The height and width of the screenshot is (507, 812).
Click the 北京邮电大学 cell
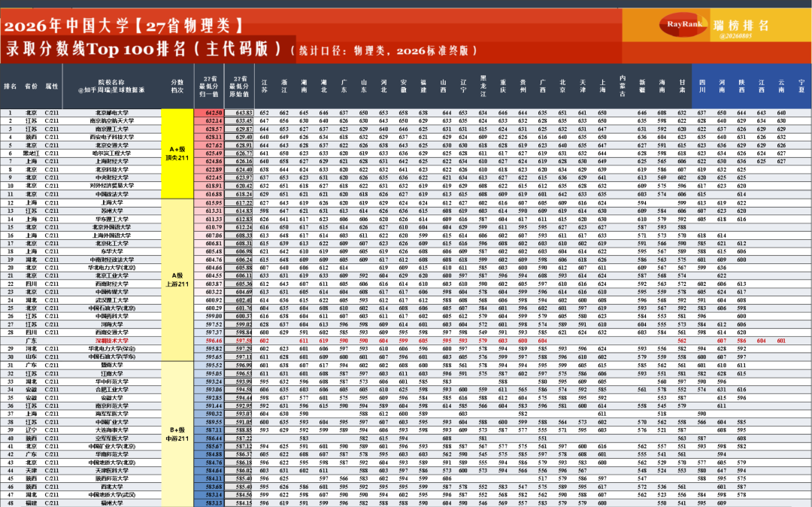pos(112,113)
